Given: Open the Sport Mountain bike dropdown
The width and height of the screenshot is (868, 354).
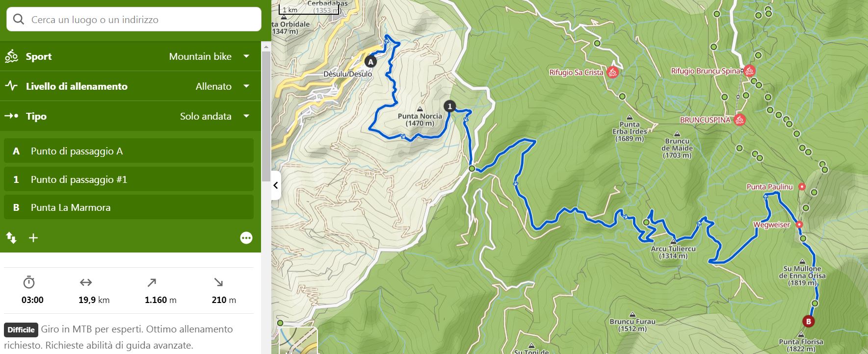Looking at the screenshot, I should pos(131,56).
